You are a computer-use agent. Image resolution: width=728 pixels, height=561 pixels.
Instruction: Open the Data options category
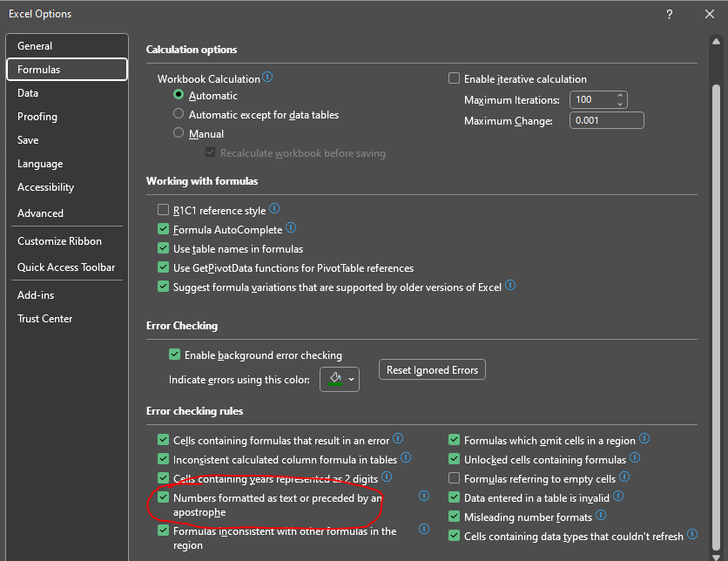67,93
